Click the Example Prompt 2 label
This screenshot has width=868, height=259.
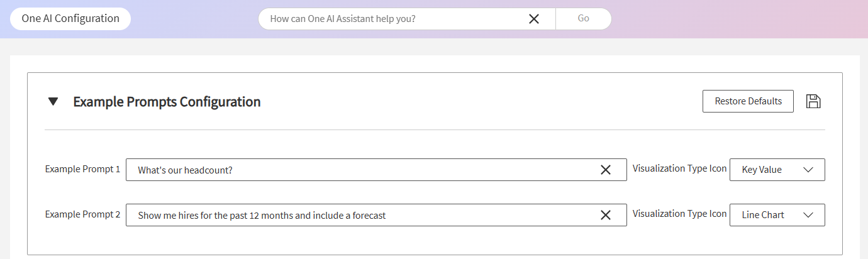82,214
